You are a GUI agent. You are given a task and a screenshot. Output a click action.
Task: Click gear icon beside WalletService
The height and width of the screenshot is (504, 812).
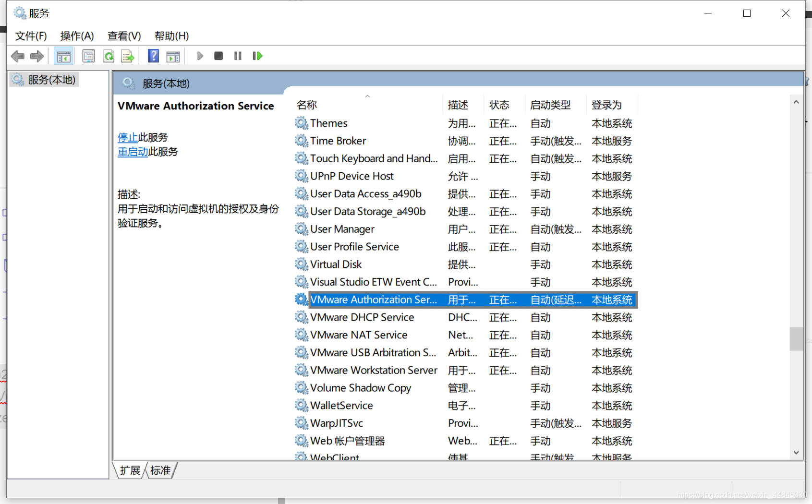pyautogui.click(x=302, y=406)
